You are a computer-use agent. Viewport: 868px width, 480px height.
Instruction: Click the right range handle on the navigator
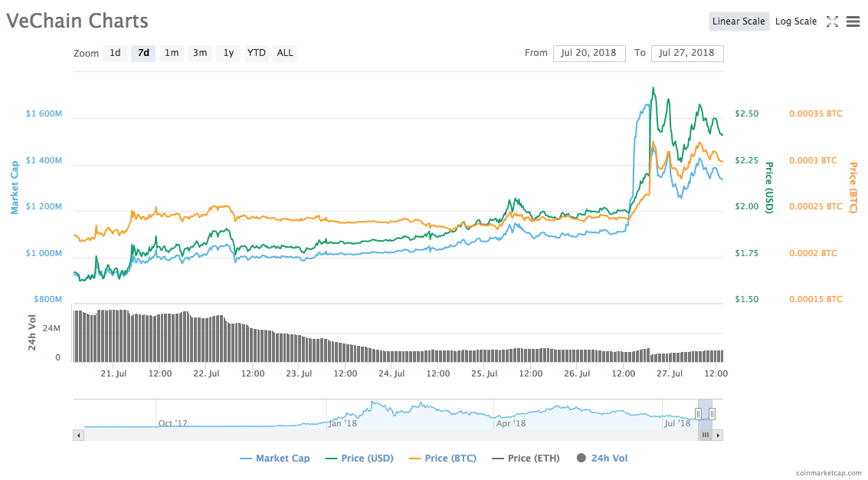[x=710, y=413]
